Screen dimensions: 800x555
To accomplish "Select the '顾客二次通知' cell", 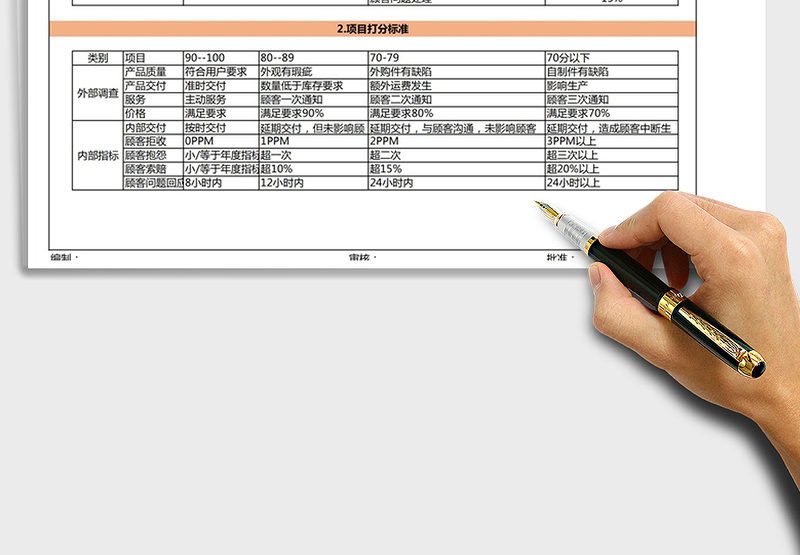I will click(x=455, y=100).
